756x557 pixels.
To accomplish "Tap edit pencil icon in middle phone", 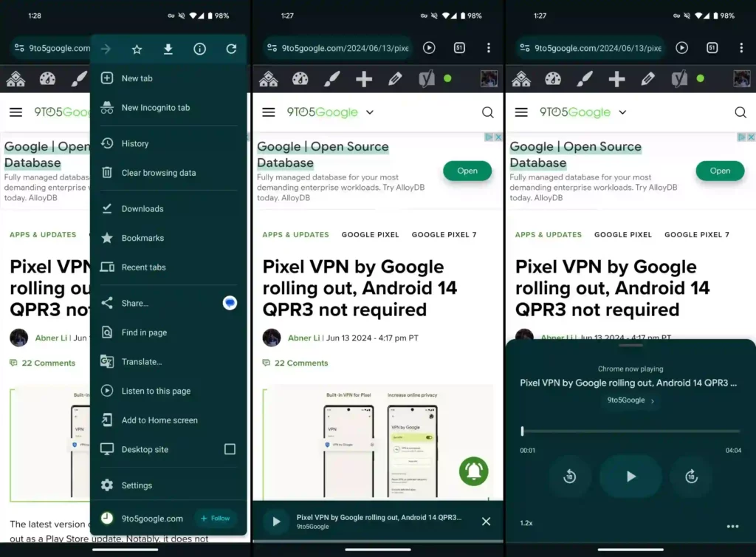I will pos(396,78).
